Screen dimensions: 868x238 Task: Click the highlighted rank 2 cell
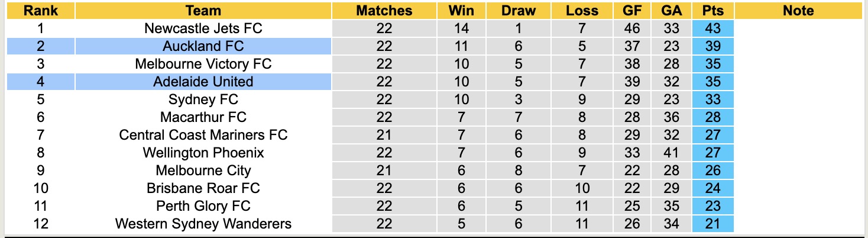click(40, 46)
